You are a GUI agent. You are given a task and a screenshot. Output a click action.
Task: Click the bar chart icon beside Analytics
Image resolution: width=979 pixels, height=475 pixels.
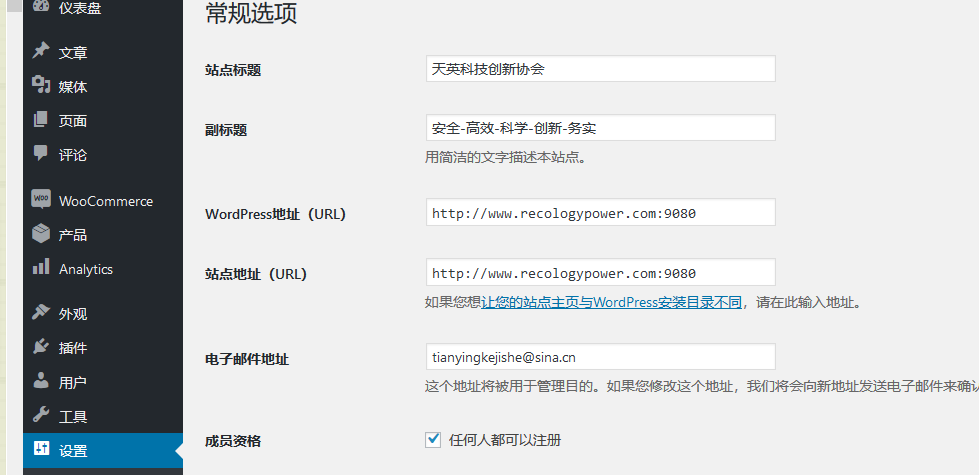(x=41, y=267)
